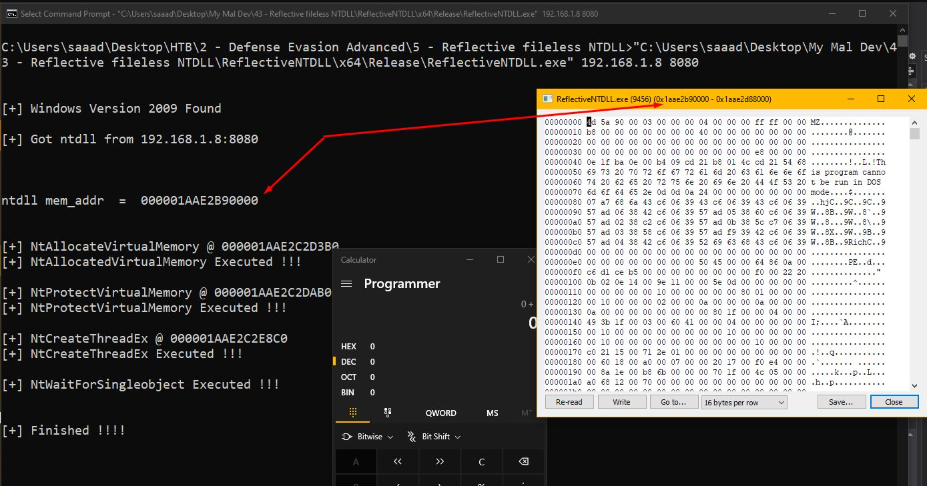Click the highlighted first byte 4d in hex view
Image resolution: width=927 pixels, height=486 pixels.
click(591, 122)
